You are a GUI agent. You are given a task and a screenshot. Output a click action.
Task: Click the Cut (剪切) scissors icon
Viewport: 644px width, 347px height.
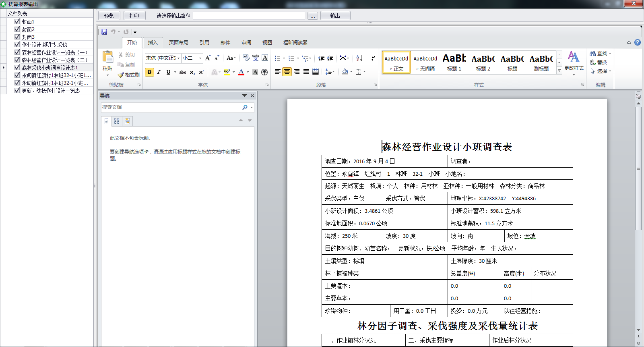121,55
